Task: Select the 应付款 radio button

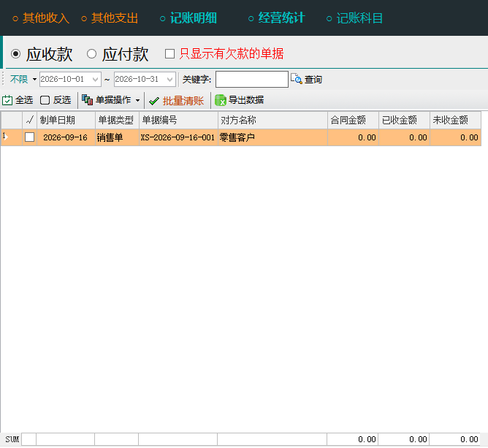Action: (91, 54)
